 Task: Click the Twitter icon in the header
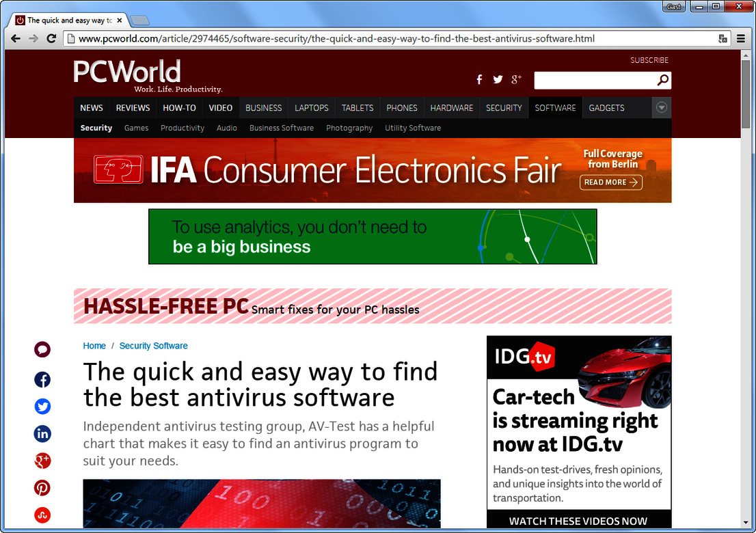pyautogui.click(x=498, y=79)
